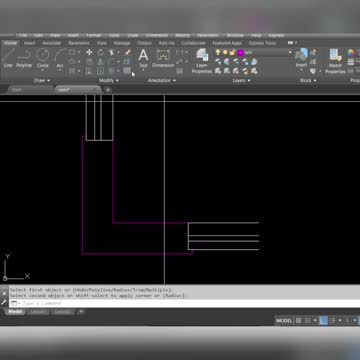Toggle the grid display in status bar

click(299, 320)
